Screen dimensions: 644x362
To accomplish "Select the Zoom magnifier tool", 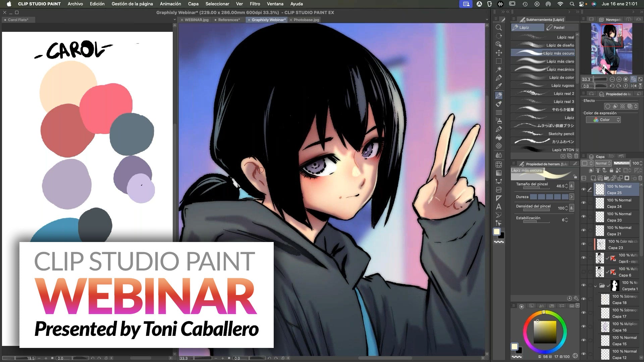I will coord(499,27).
